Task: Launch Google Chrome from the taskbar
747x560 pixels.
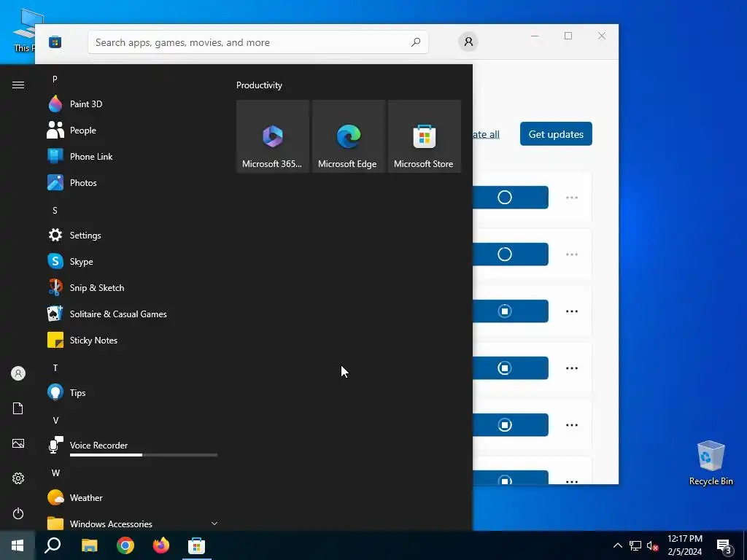Action: tap(125, 545)
